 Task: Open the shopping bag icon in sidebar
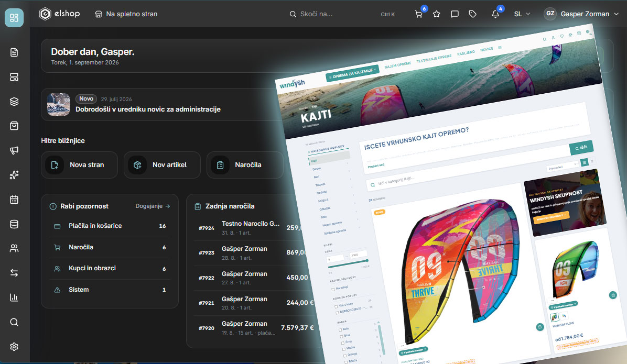click(14, 126)
